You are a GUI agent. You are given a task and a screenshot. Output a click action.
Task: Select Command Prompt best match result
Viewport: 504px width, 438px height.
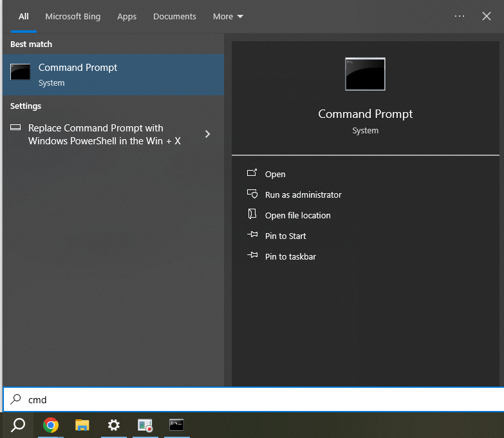113,75
